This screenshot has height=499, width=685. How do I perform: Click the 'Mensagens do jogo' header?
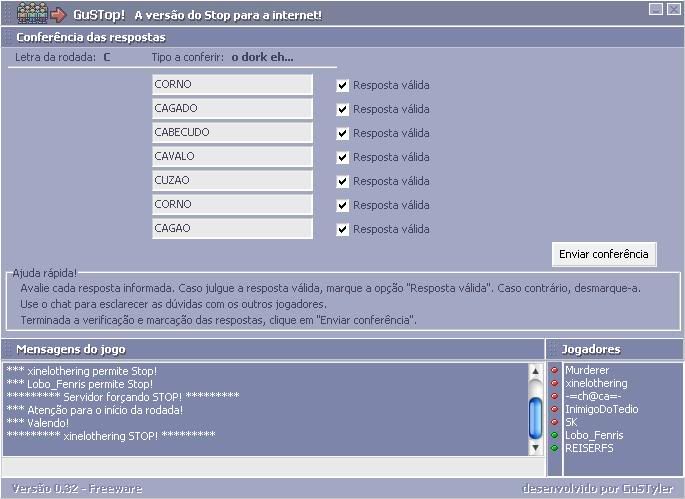(71, 349)
